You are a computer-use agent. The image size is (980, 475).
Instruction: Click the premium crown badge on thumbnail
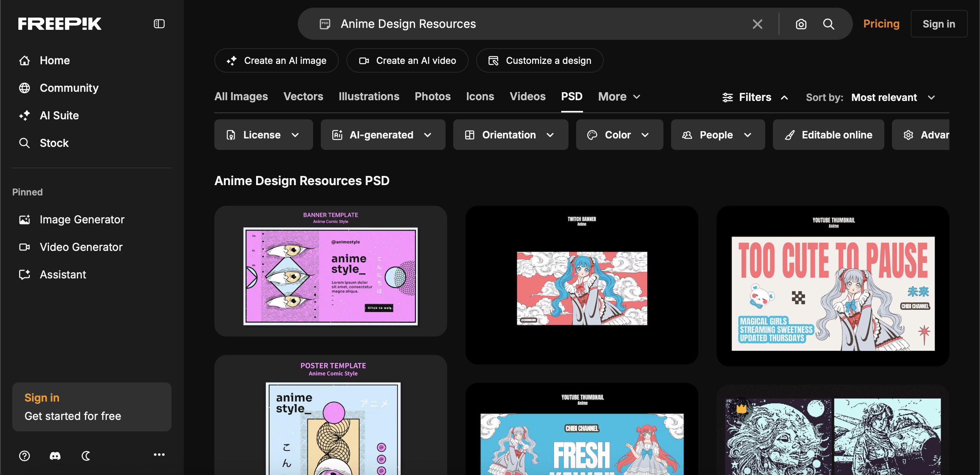click(x=742, y=409)
